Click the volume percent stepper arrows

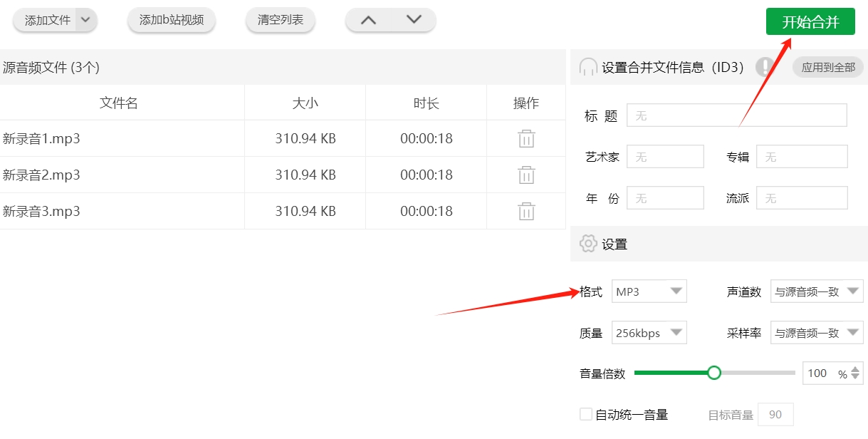pyautogui.click(x=855, y=373)
